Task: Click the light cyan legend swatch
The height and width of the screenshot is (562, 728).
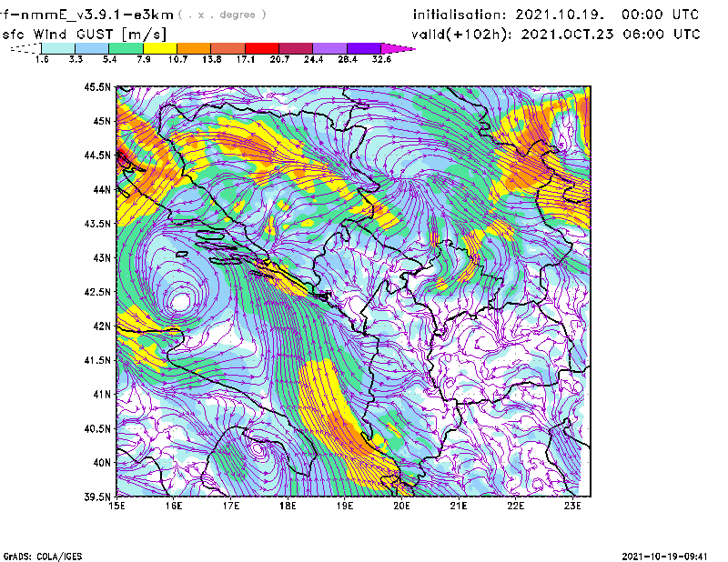Action: [58, 48]
